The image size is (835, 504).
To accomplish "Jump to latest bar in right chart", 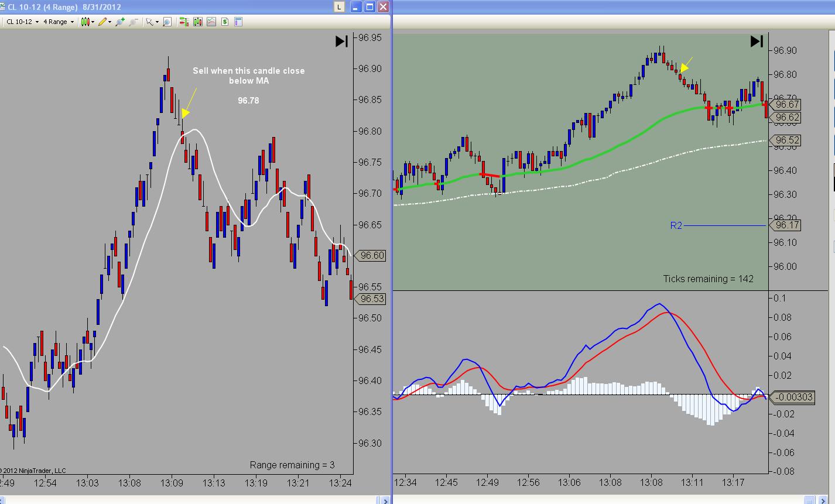I will point(757,41).
